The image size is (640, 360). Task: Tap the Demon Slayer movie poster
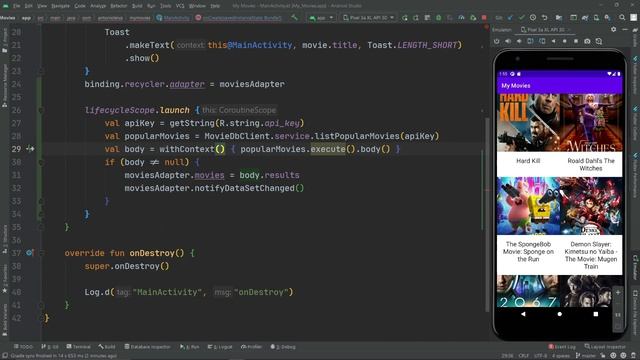591,206
